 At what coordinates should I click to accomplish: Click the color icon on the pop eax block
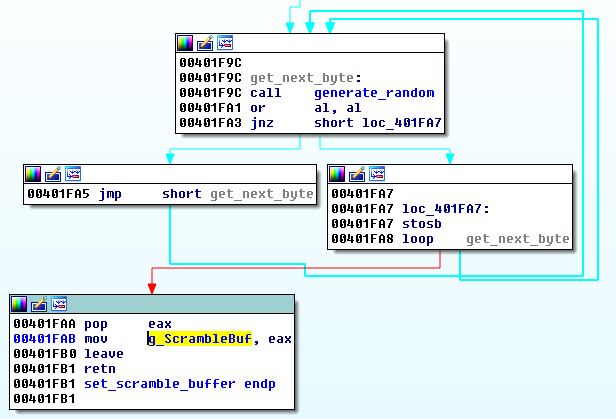pos(19,305)
